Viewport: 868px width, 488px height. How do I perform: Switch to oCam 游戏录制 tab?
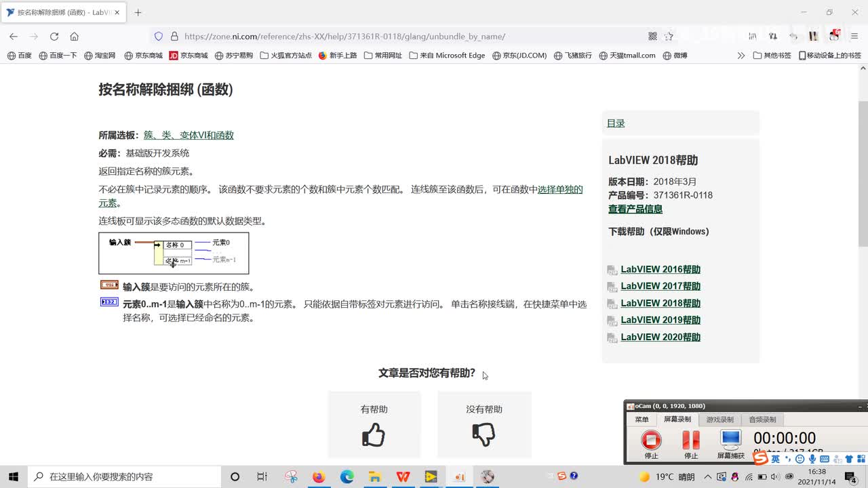(x=719, y=420)
